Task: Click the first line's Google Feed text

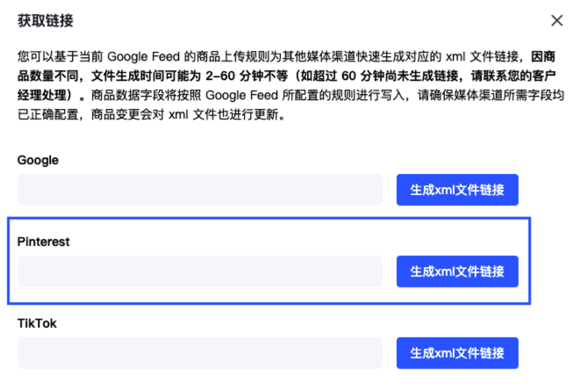Action: coord(144,57)
